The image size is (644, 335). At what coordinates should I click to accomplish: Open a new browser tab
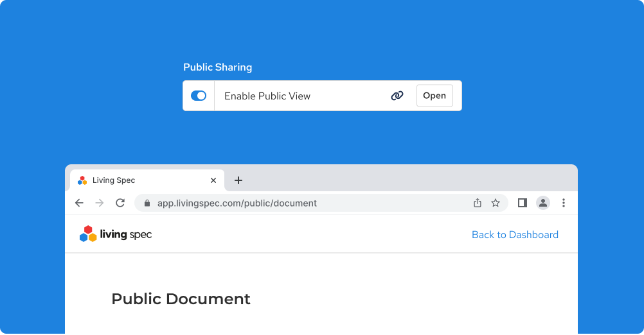[x=238, y=180]
